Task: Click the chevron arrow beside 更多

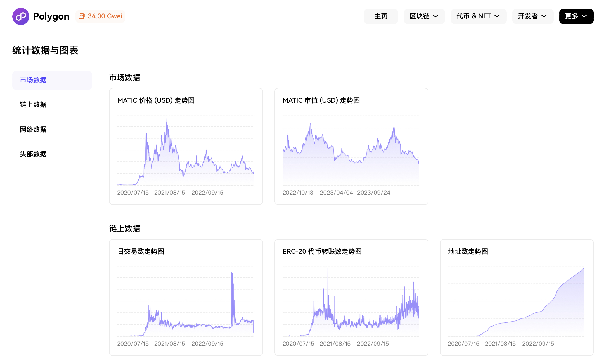Action: (x=584, y=16)
